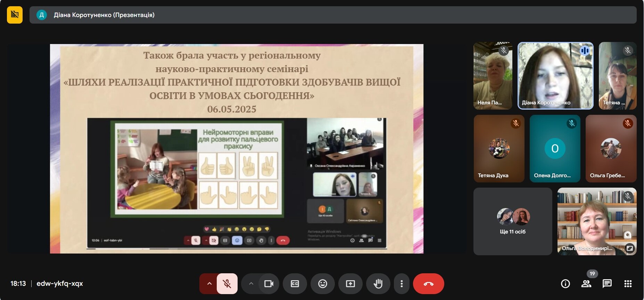Open meeting details info icon
This screenshot has height=300, width=644.
coord(565,284)
